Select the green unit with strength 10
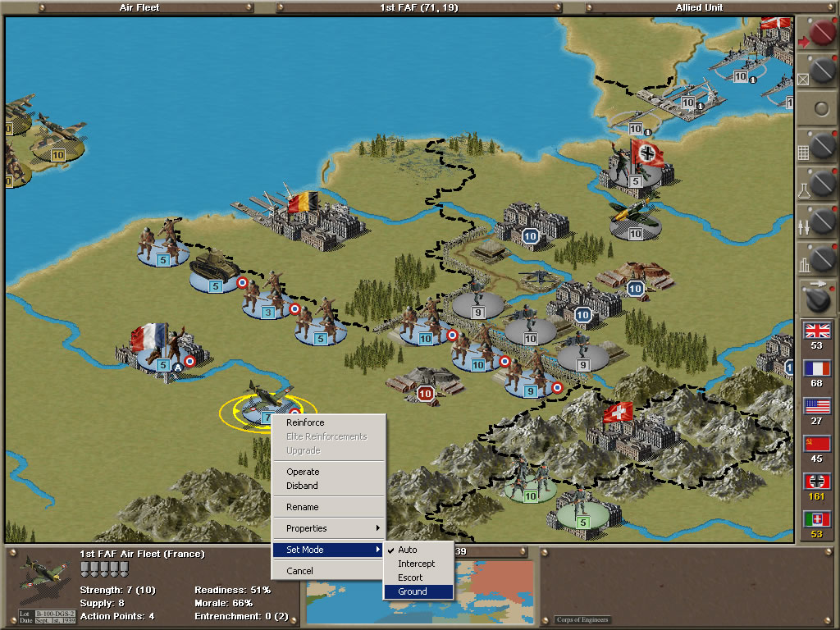The width and height of the screenshot is (840, 630). tap(529, 482)
